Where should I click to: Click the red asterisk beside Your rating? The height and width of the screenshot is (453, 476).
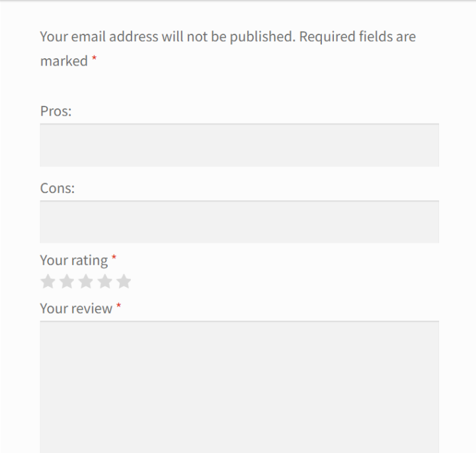114,257
